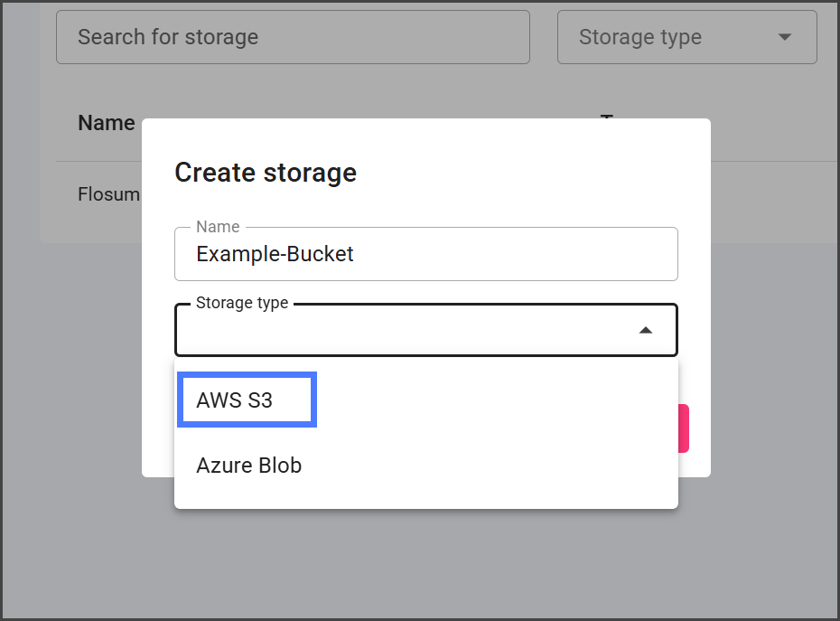Focus the Search for storage field
The image size is (840, 621).
point(293,37)
